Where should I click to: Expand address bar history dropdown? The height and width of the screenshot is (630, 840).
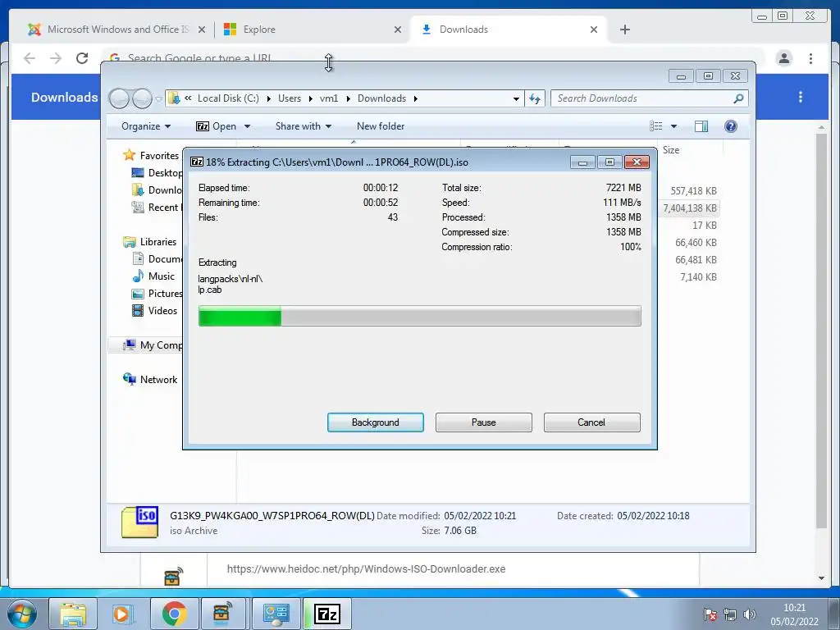[516, 98]
